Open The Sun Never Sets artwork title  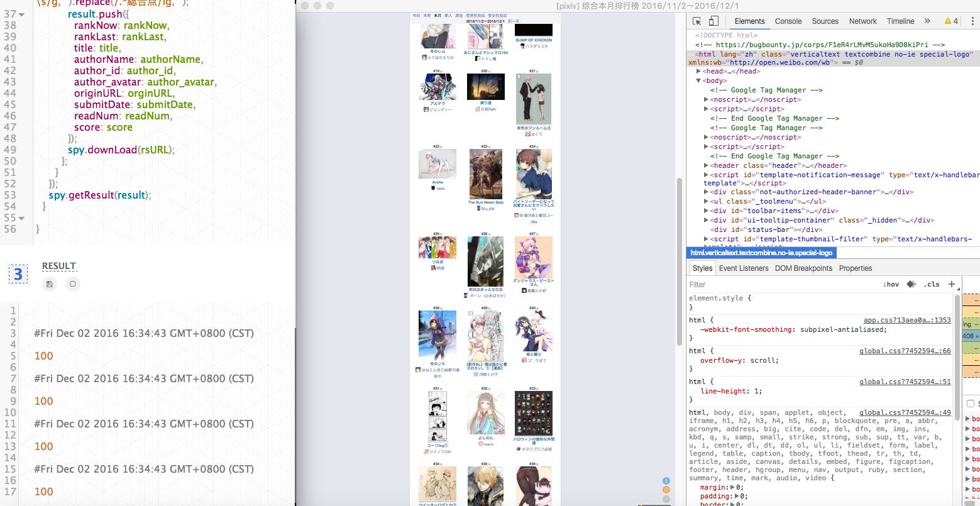coord(485,202)
